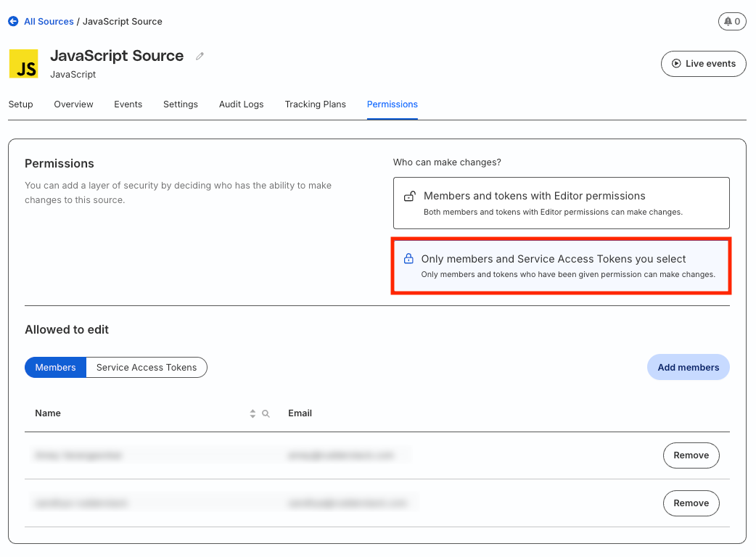
Task: Click the Who can make changes? label
Action: coord(447,162)
